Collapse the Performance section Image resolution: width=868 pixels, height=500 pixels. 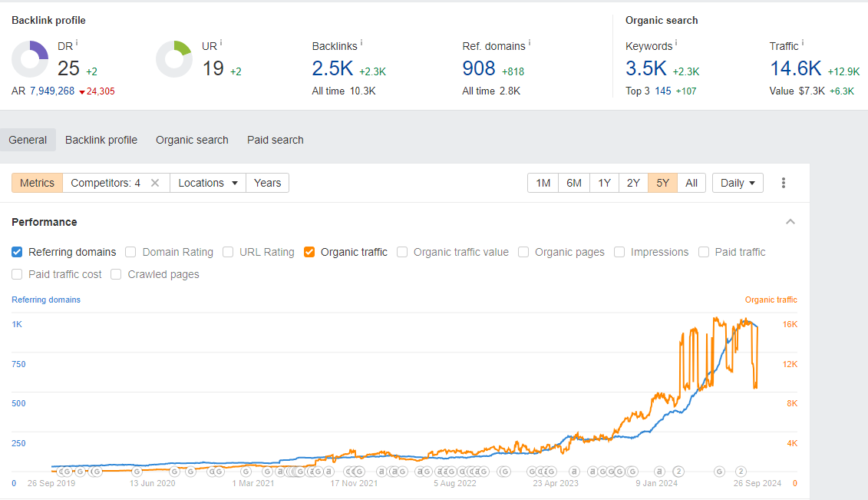pyautogui.click(x=790, y=222)
